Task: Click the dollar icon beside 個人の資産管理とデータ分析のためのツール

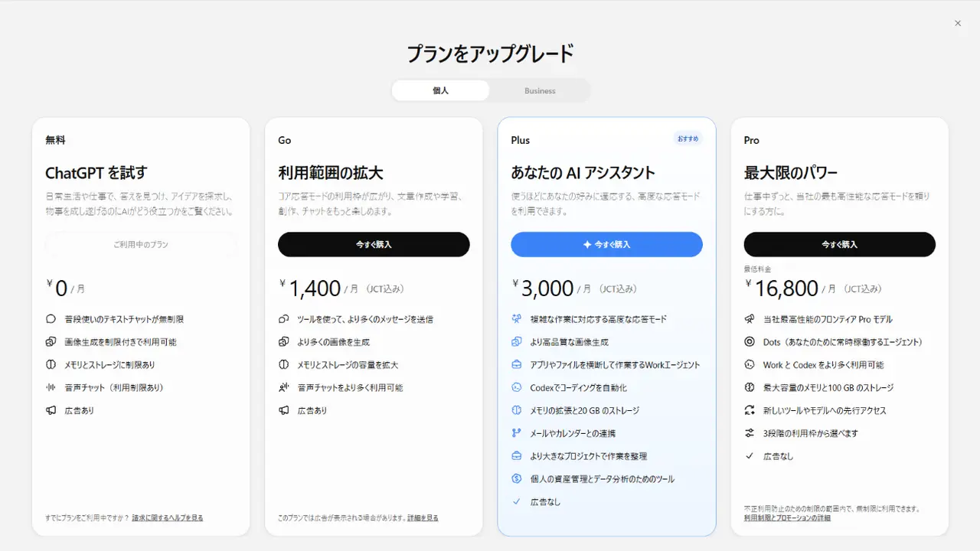Action: coord(517,479)
